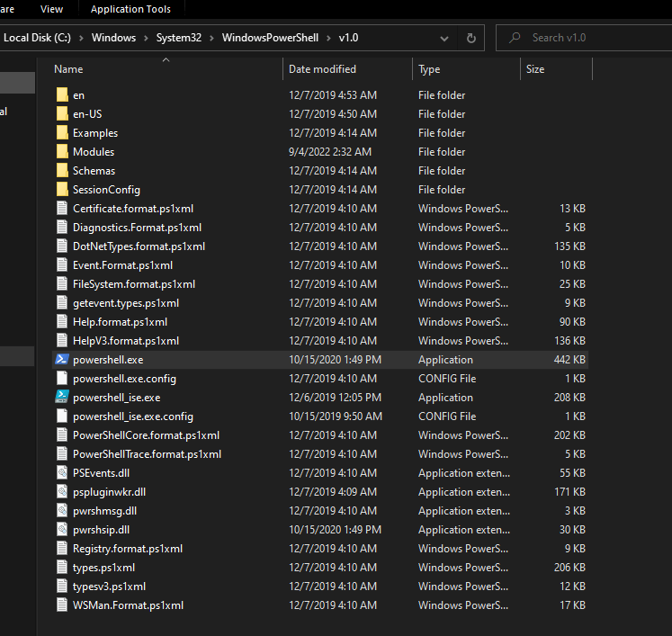Click the Help.format.ps1xml file icon
Screen dimensions: 672x636
pos(62,321)
